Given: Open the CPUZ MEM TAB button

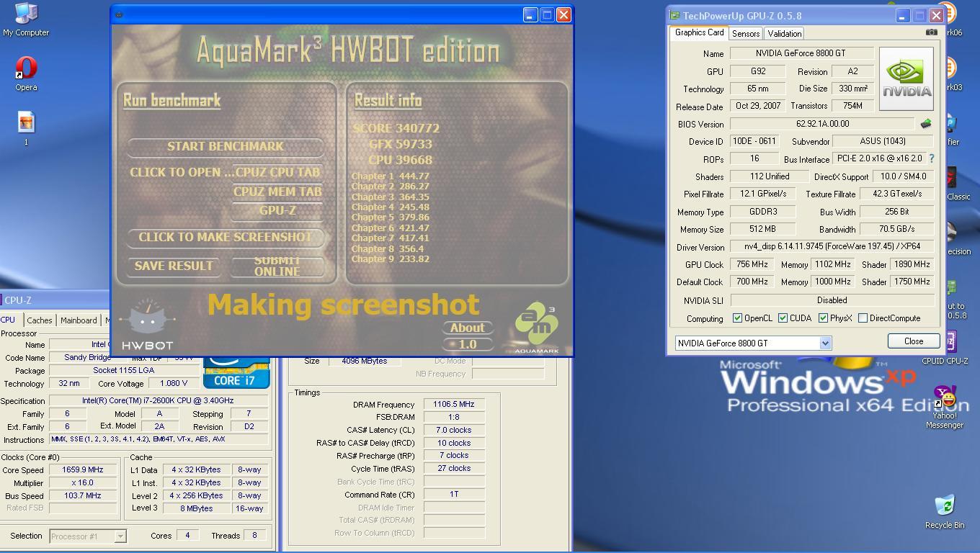Looking at the screenshot, I should coord(277,192).
